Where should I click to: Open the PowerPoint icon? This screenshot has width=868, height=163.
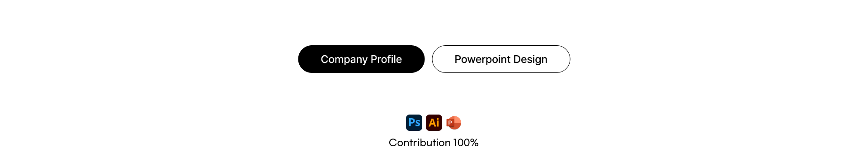(453, 123)
